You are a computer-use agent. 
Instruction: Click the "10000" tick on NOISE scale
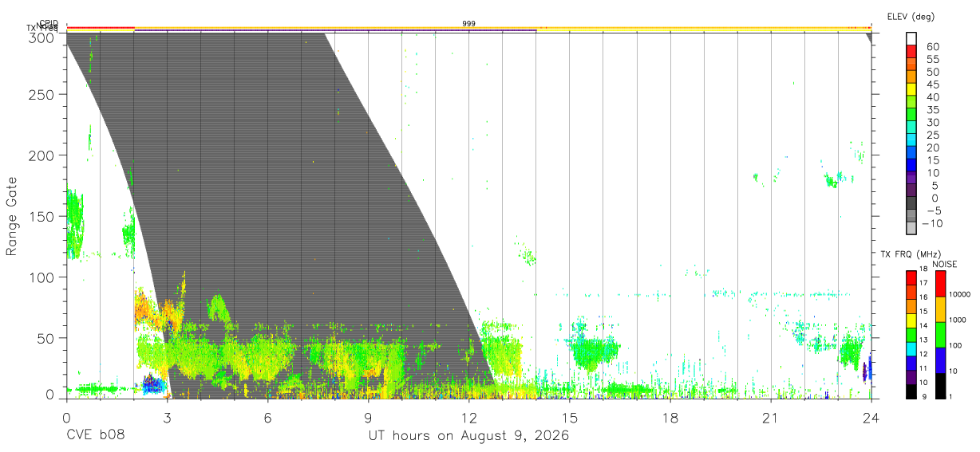[x=959, y=295]
